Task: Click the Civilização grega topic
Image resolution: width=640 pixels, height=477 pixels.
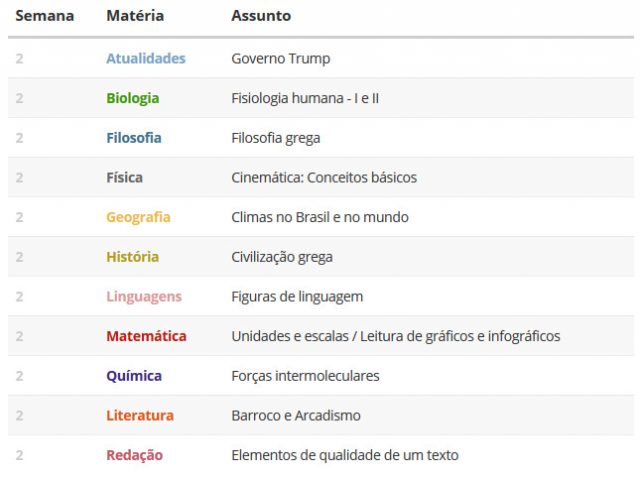Action: pos(282,257)
